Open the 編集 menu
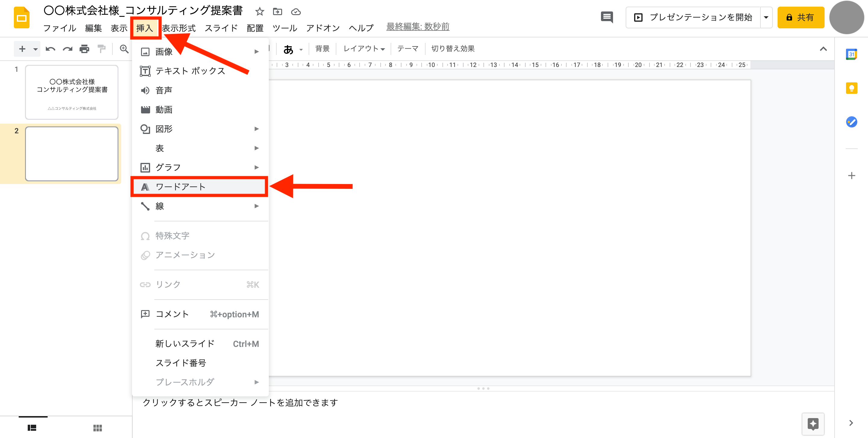Image resolution: width=868 pixels, height=438 pixels. click(x=93, y=28)
